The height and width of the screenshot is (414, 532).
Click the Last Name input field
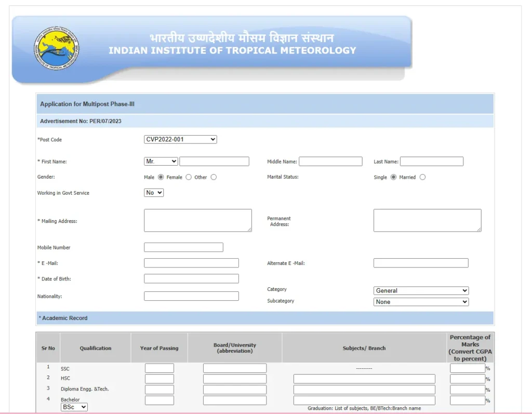[x=431, y=162]
